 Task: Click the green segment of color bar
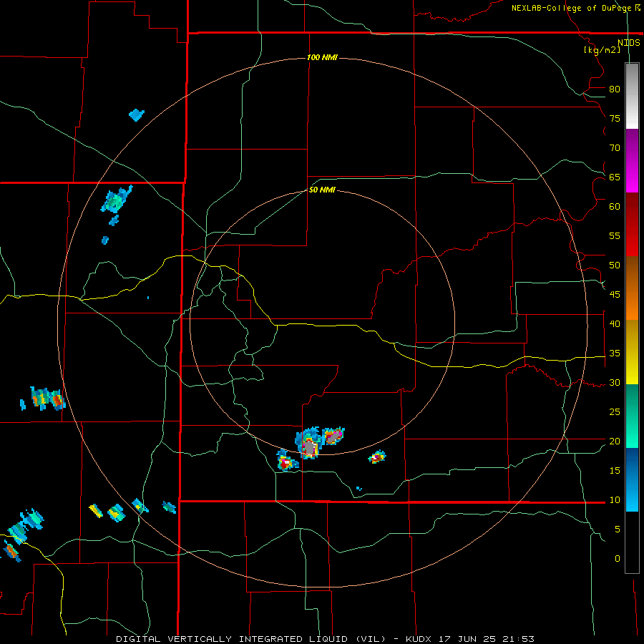(x=632, y=416)
